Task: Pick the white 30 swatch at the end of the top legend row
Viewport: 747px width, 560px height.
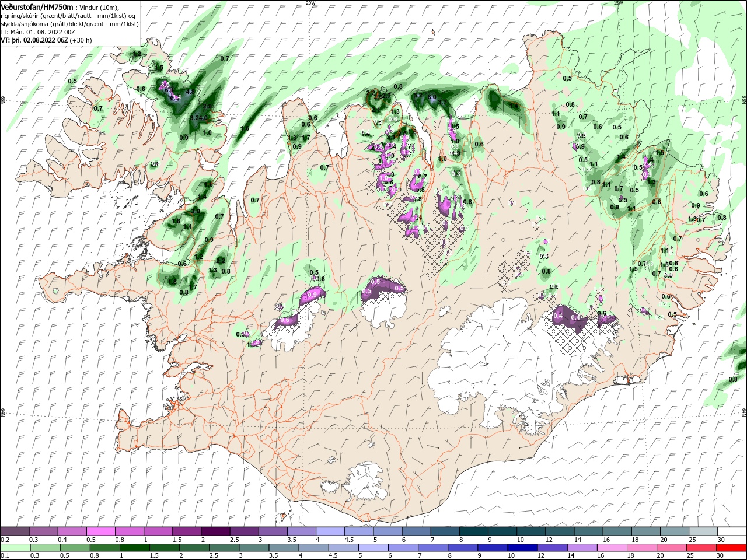Action: click(732, 531)
